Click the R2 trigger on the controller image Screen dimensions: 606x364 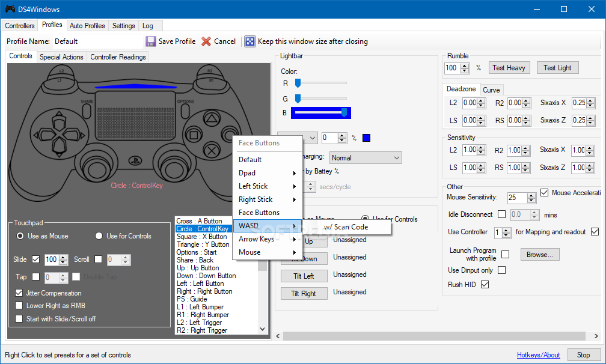[209, 71]
